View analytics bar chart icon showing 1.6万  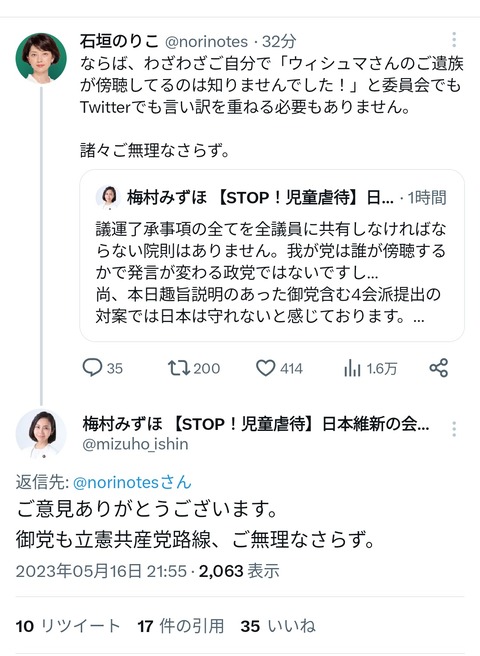pos(352,369)
